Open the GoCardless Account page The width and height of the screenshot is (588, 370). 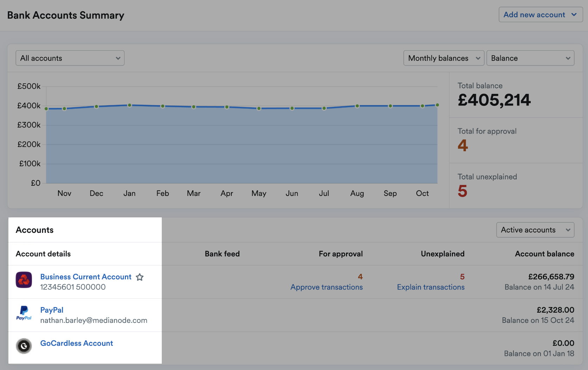point(77,343)
